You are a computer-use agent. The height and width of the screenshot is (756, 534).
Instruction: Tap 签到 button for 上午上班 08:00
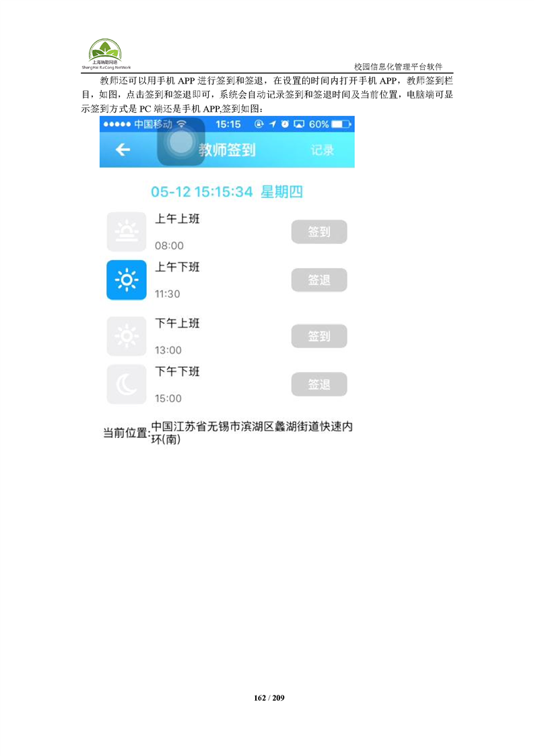click(x=319, y=232)
